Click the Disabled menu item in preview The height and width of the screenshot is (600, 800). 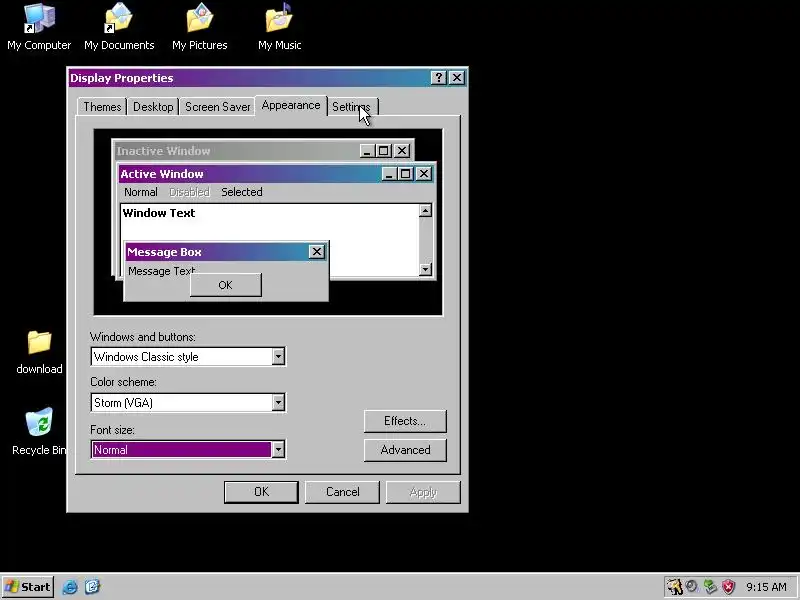[189, 192]
